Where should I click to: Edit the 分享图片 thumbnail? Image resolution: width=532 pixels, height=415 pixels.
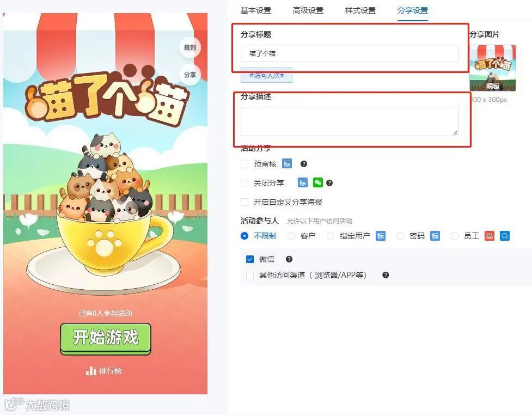point(493,68)
